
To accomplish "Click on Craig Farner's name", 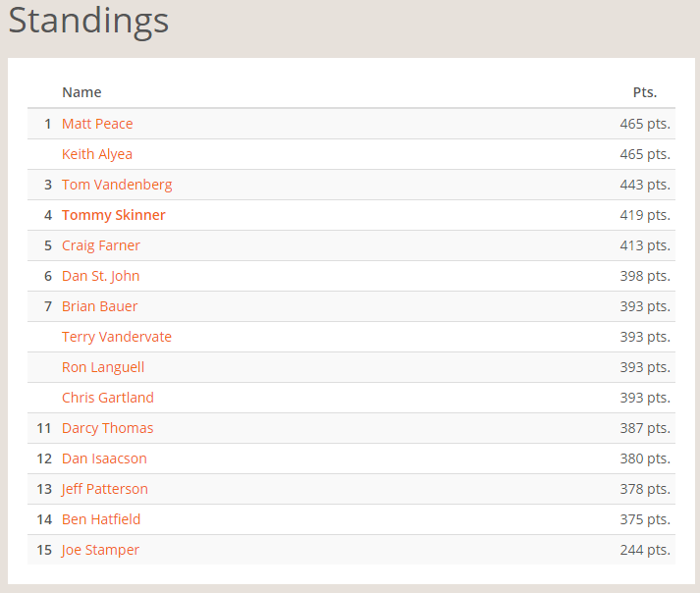I will click(101, 245).
